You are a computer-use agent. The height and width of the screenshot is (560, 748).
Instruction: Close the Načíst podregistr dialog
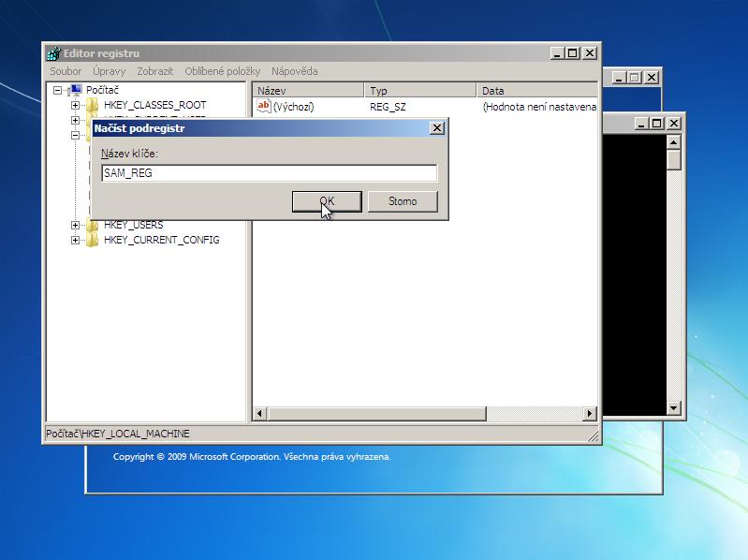pyautogui.click(x=436, y=128)
